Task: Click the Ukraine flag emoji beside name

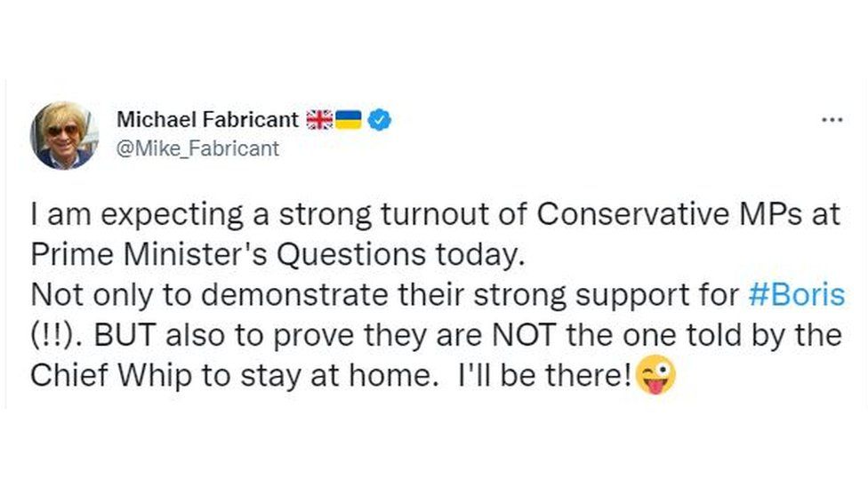Action: 349,119
